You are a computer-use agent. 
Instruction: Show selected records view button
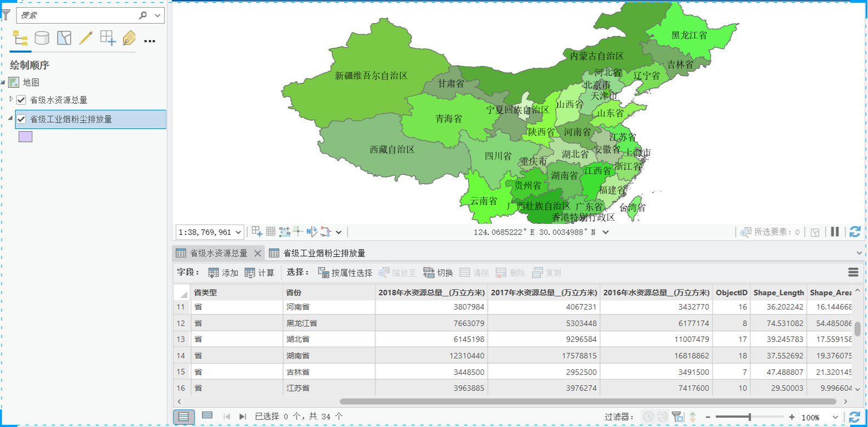(x=207, y=416)
